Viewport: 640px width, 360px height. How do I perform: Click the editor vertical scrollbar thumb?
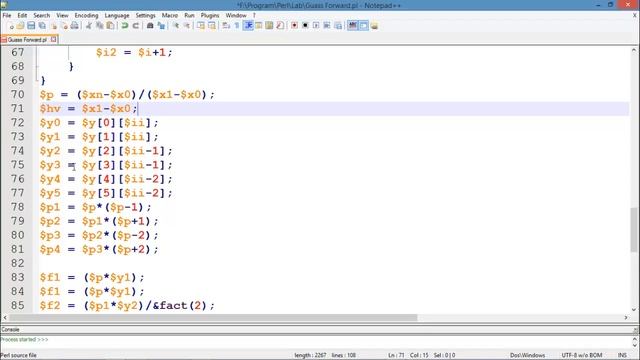point(634,229)
